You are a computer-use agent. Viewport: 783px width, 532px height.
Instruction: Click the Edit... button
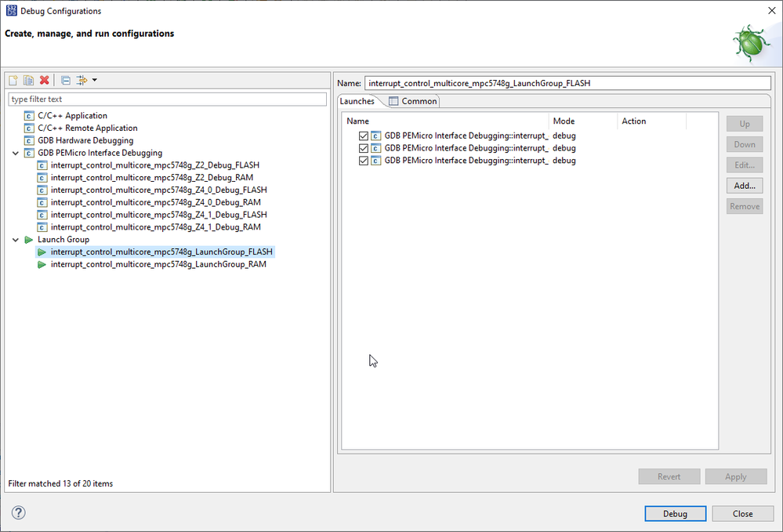click(x=745, y=165)
